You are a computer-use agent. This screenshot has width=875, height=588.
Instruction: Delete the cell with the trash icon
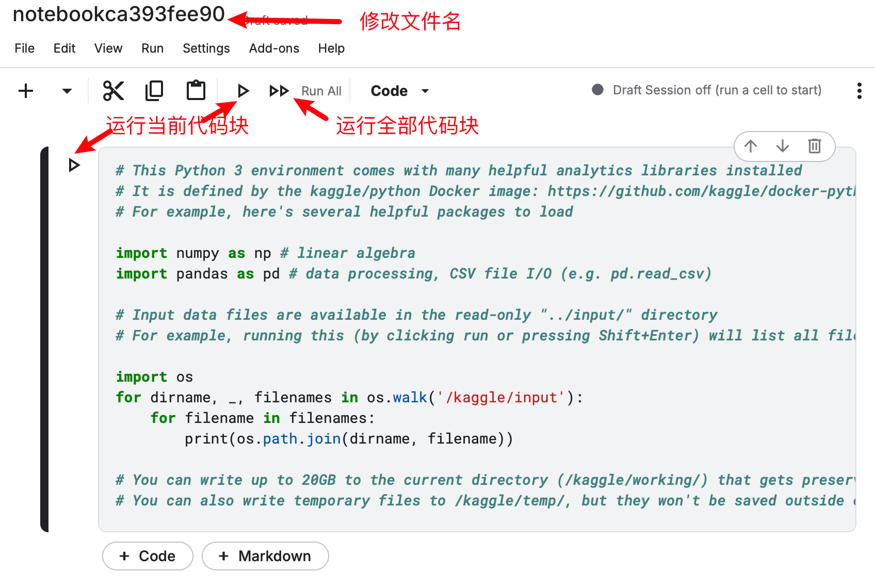(x=815, y=146)
